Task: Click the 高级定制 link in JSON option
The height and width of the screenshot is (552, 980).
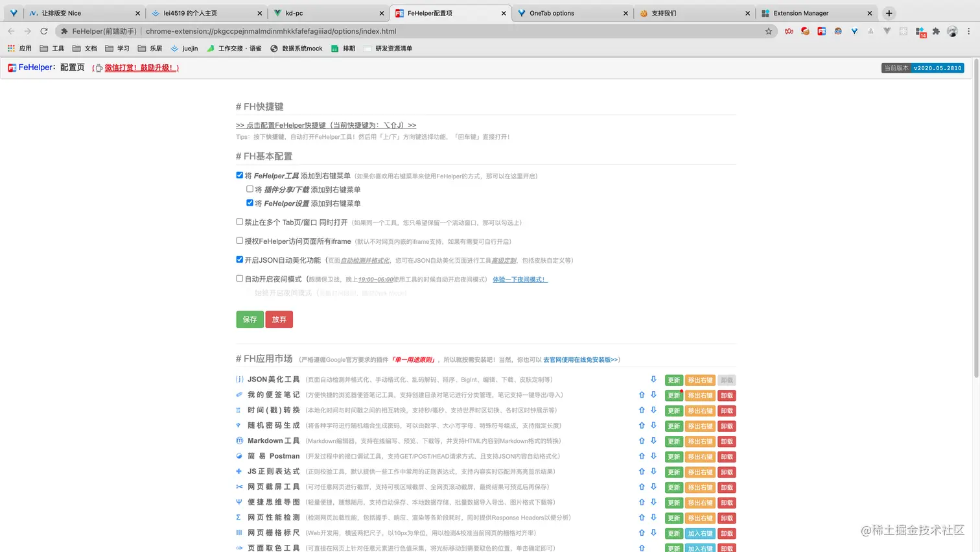Action: [504, 261]
